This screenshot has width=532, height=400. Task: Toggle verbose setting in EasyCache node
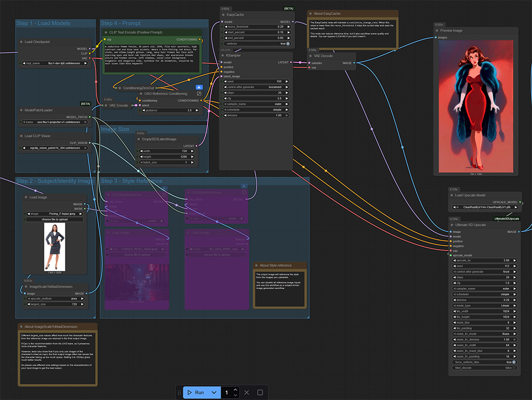(287, 44)
